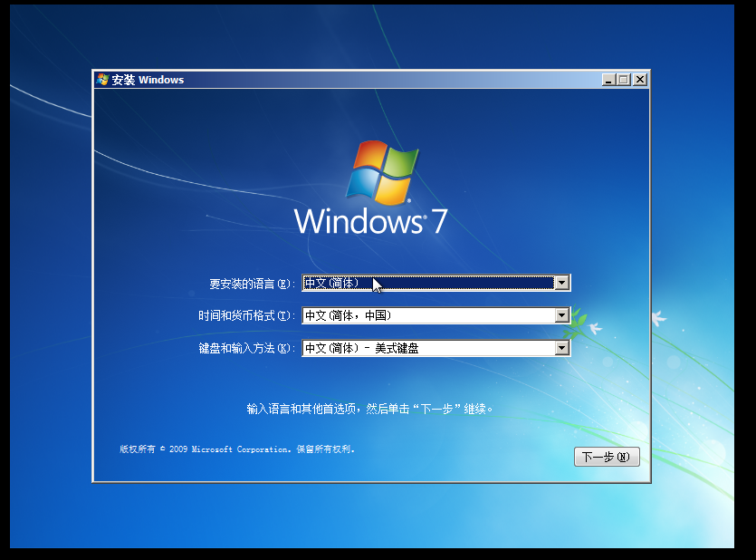
Task: Click the 时间和货币格式(T) label
Action: tap(246, 316)
